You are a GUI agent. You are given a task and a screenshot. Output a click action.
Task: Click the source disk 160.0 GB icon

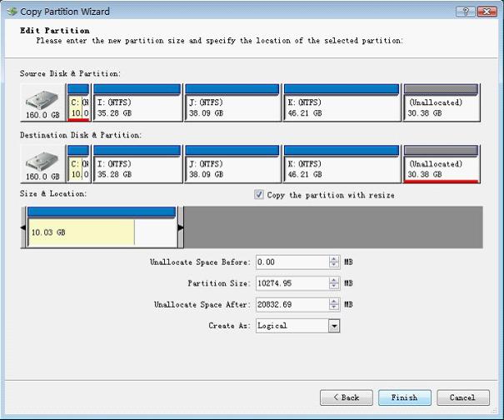click(x=42, y=103)
